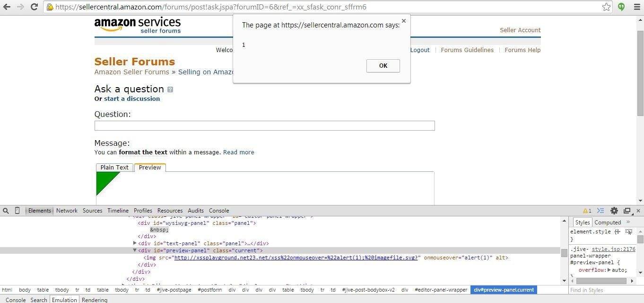Image resolution: width=644 pixels, height=303 pixels.
Task: Open the Elements panel tab
Action: [40, 211]
